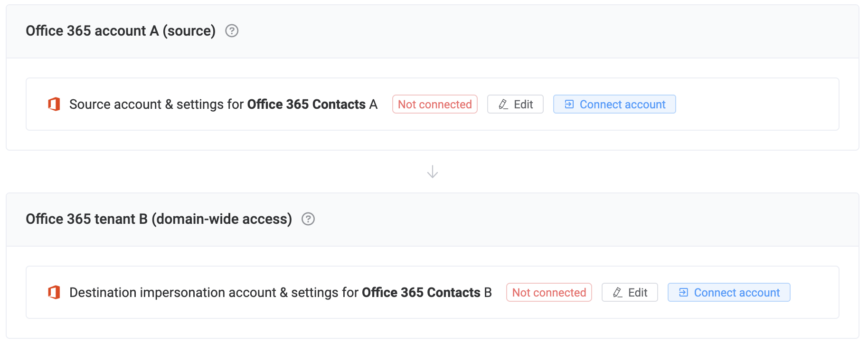Click the pencil icon on the source Edit button
The width and height of the screenshot is (868, 345).
point(502,104)
